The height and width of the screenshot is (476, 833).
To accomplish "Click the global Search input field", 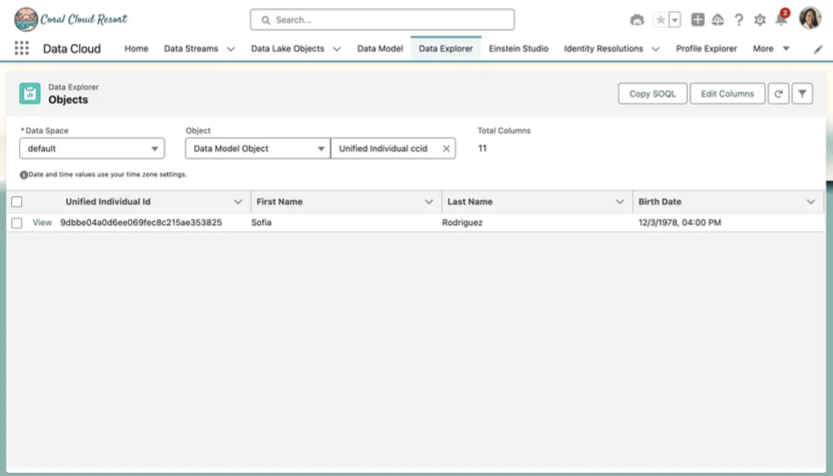I will [x=382, y=20].
